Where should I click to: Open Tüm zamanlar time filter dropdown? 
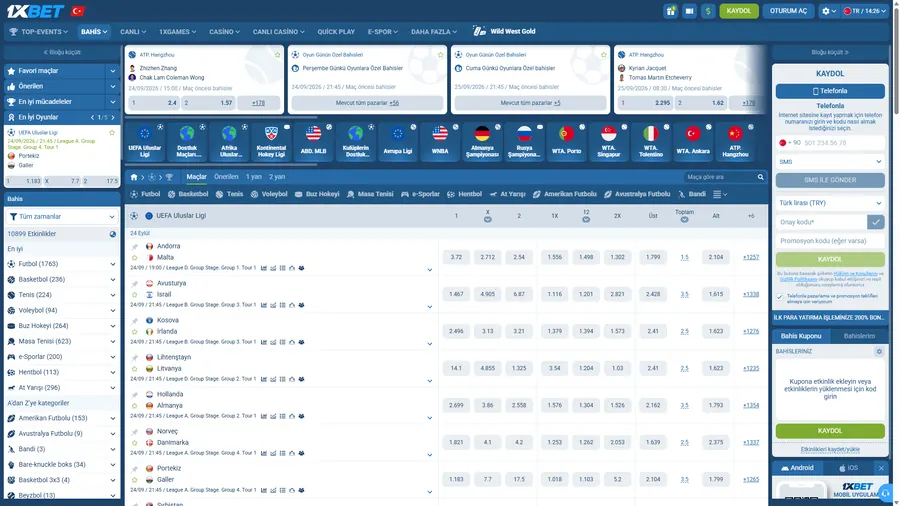(x=62, y=217)
